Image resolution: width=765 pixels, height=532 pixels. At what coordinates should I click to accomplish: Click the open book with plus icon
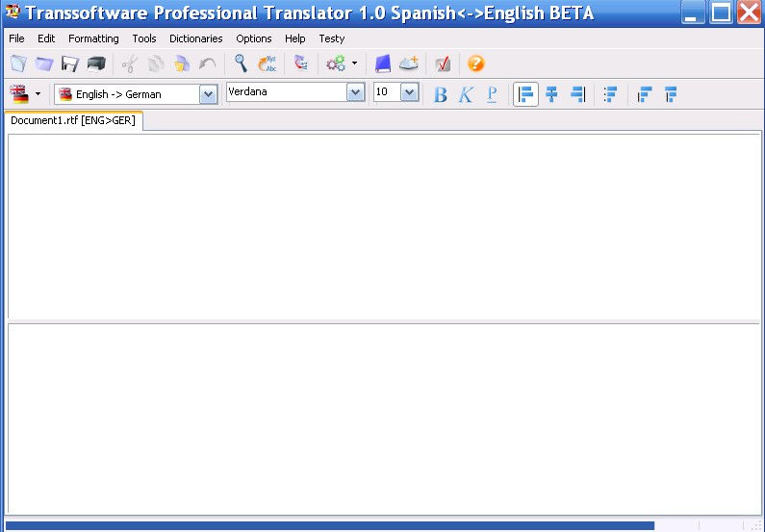tap(409, 63)
